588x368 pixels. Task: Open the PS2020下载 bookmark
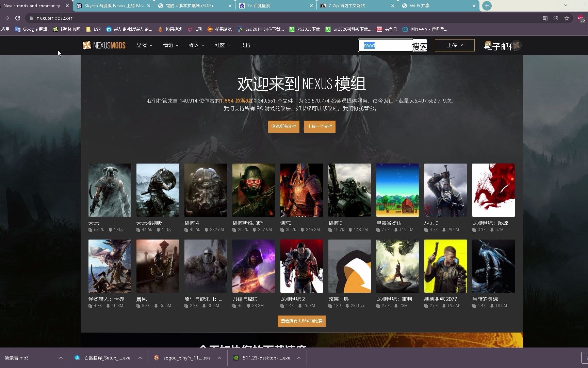point(305,29)
